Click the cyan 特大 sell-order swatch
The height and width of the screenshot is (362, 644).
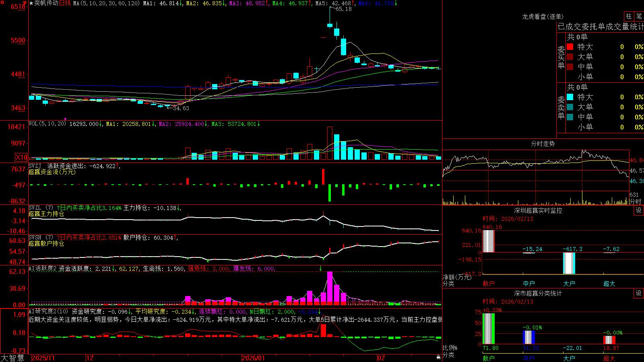570,97
